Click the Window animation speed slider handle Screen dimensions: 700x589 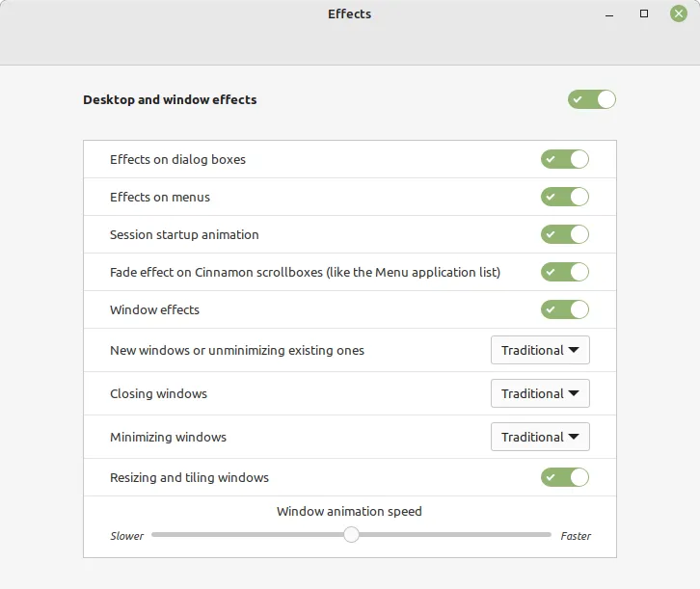point(351,534)
